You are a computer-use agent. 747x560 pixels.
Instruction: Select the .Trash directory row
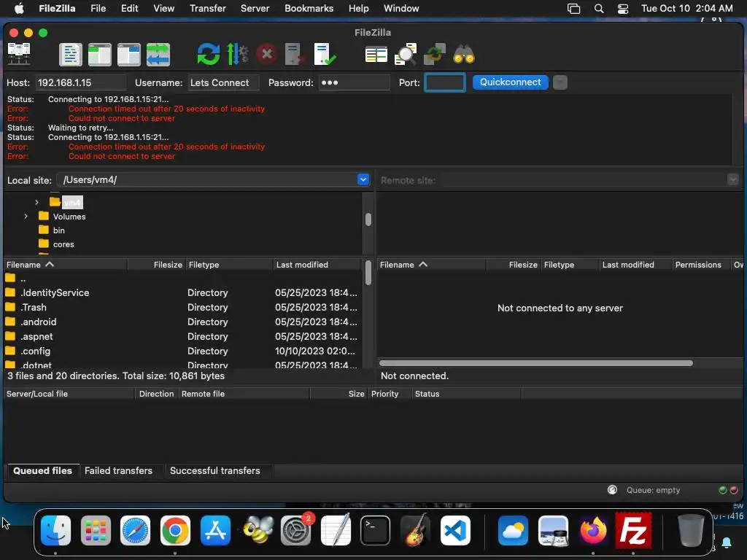(183, 307)
